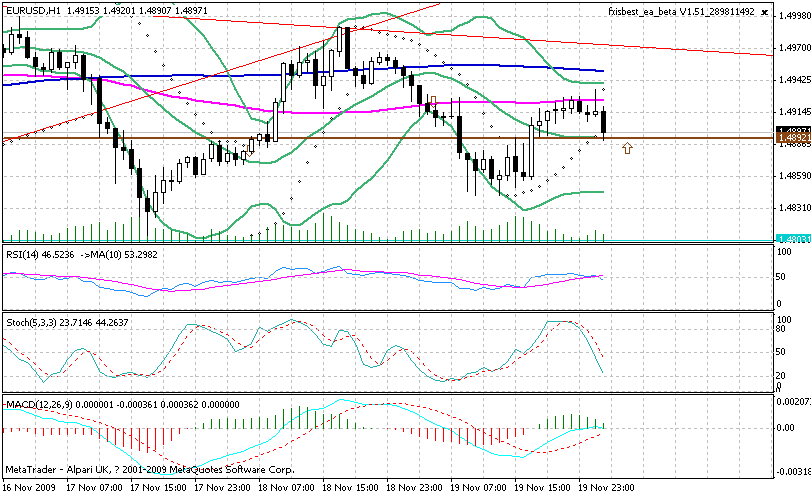Screen dimensions: 811x495
Task: Select the last black candle on the chart
Action: click(x=604, y=123)
